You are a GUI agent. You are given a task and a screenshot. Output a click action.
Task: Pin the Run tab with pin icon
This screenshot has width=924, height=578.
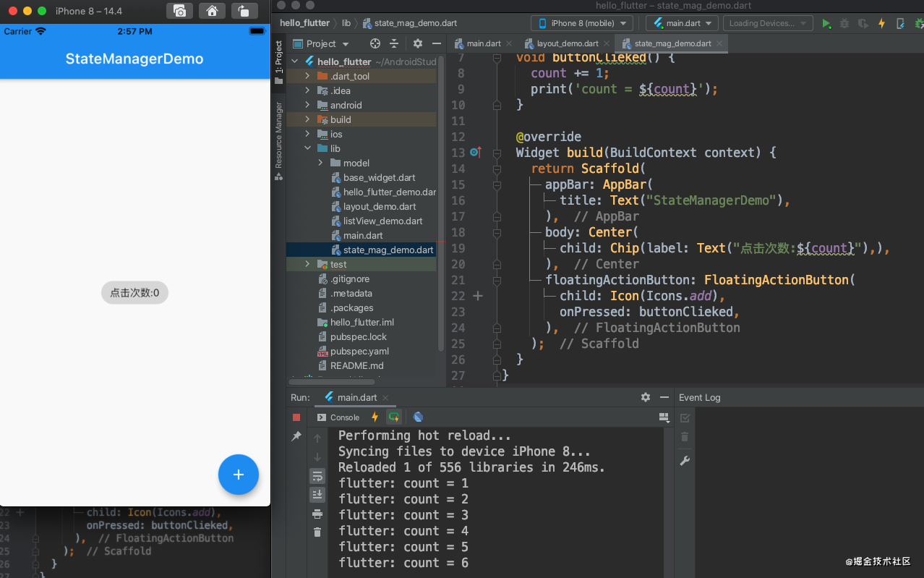[296, 436]
